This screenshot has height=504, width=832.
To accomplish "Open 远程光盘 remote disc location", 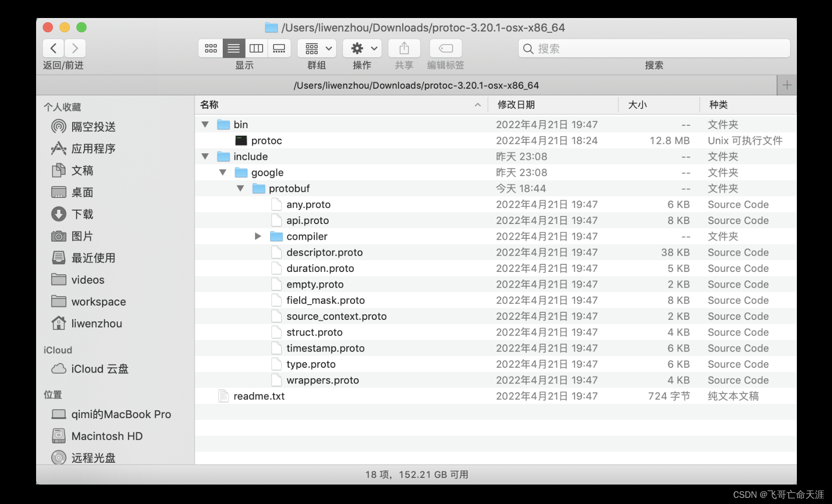I will [84, 457].
